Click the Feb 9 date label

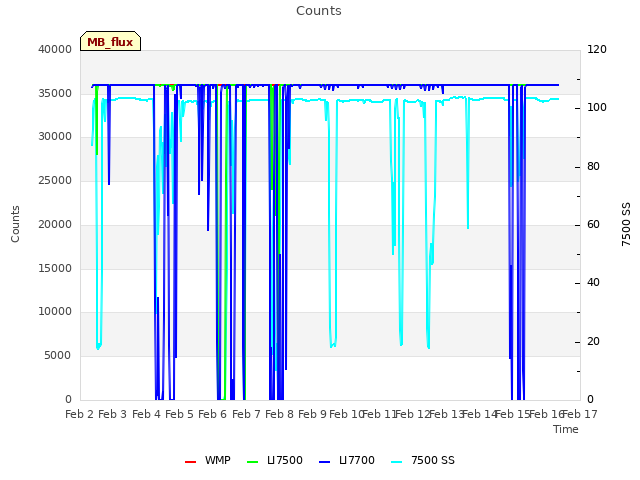(x=312, y=415)
